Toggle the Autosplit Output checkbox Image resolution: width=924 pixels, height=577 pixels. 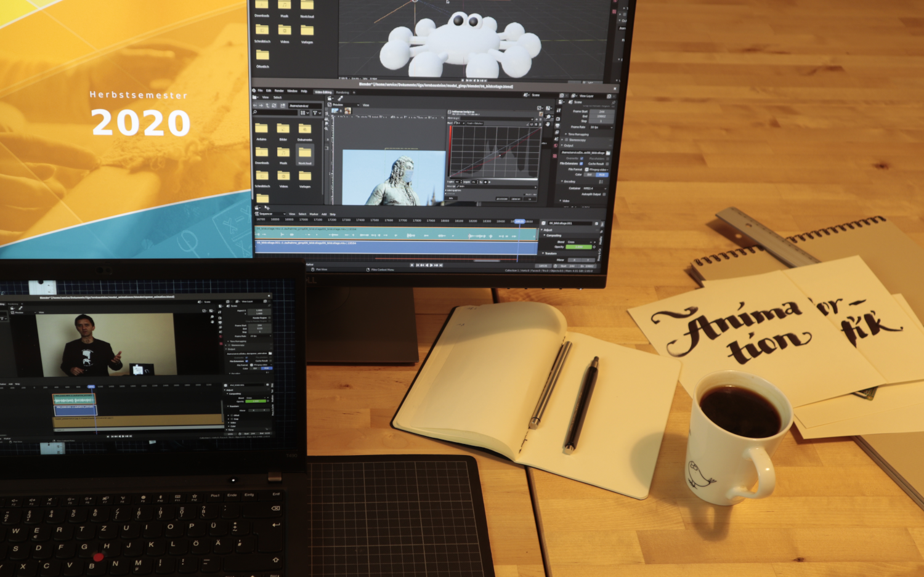604,194
